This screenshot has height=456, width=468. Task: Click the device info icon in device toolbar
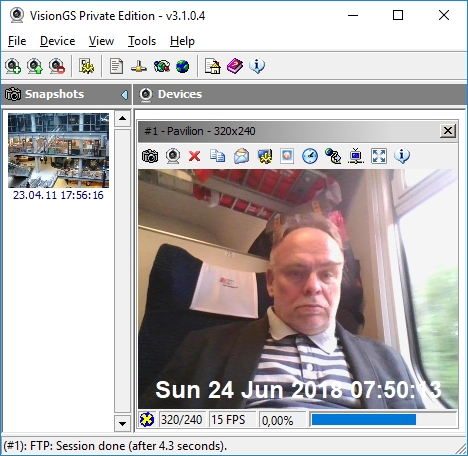click(x=402, y=156)
